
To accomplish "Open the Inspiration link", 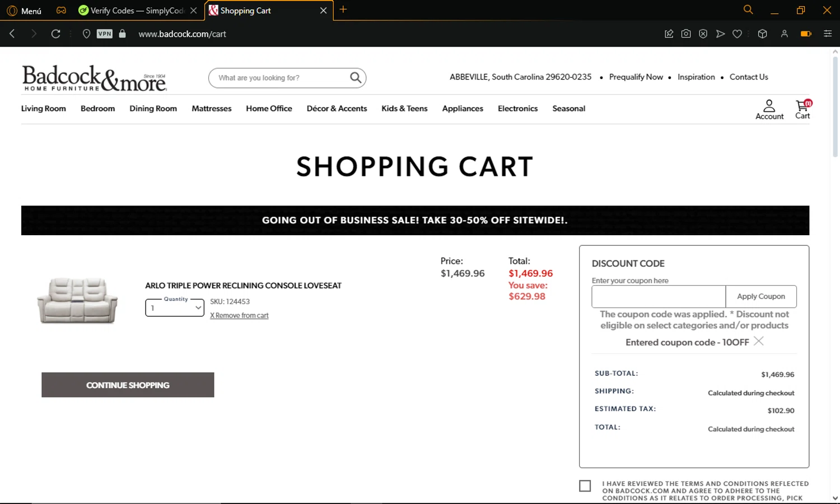I will point(696,77).
